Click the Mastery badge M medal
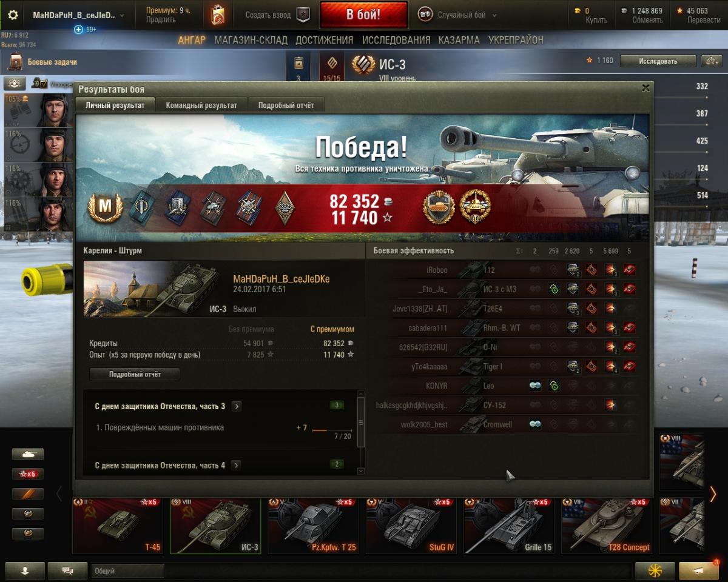The height and width of the screenshot is (582, 728). tap(106, 207)
